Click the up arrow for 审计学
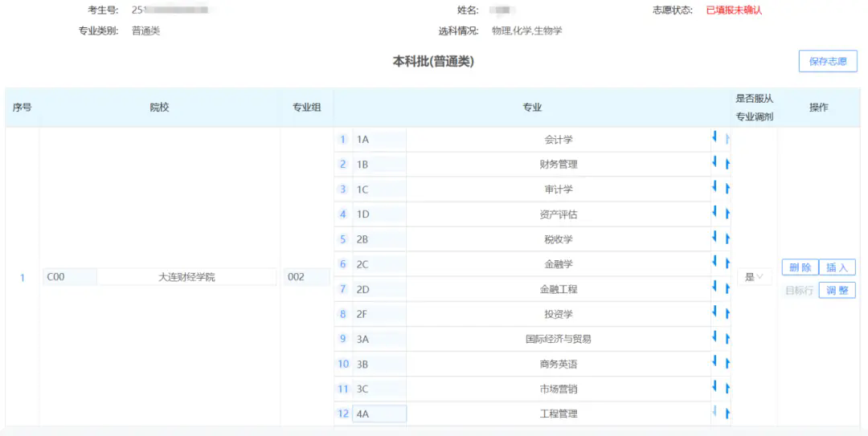 coord(727,189)
